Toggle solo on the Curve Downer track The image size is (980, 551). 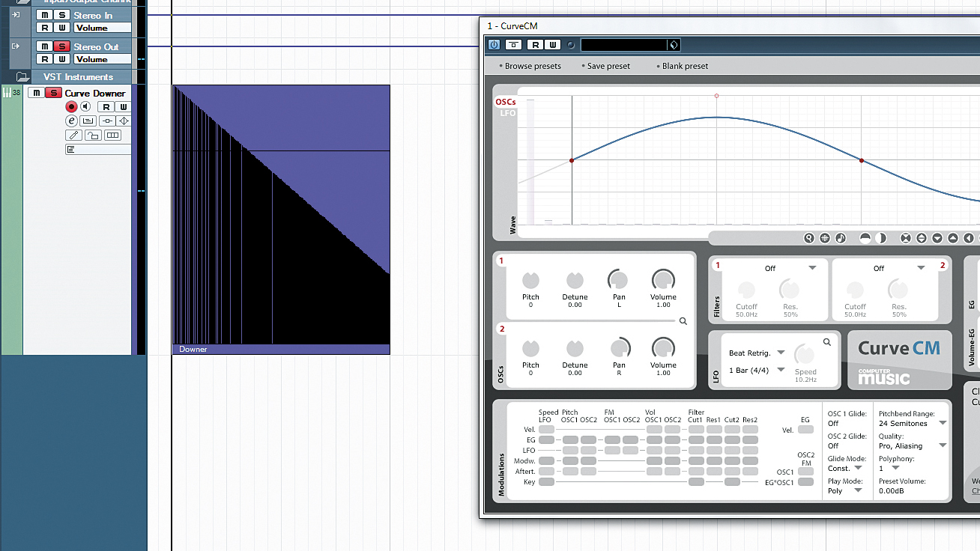53,93
